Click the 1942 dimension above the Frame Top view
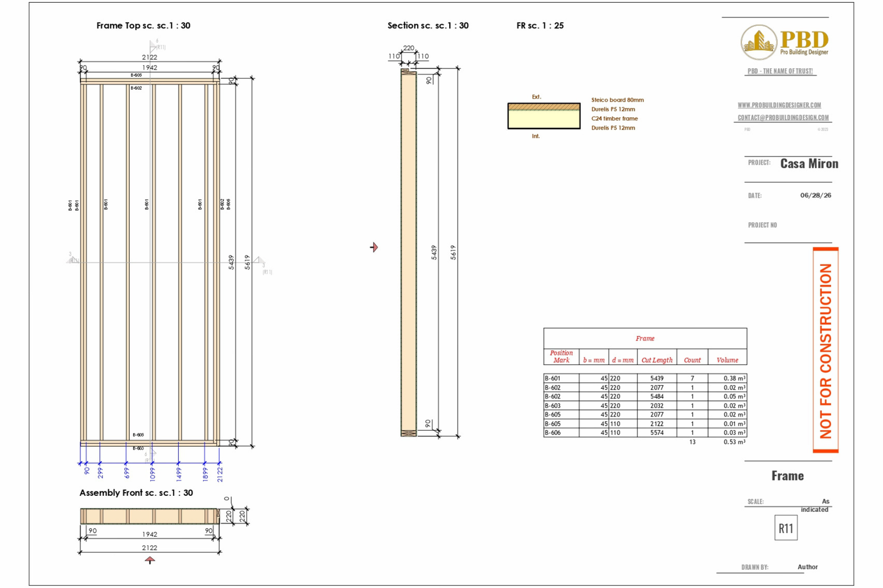This screenshot has height=588, width=883. (150, 68)
